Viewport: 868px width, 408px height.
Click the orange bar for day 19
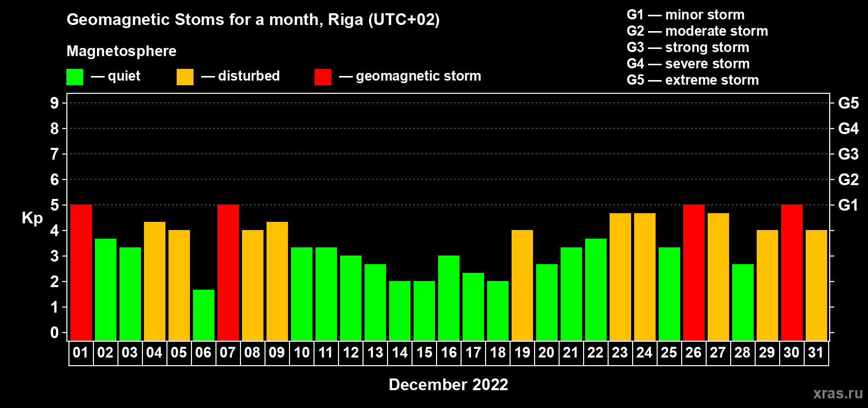click(522, 286)
